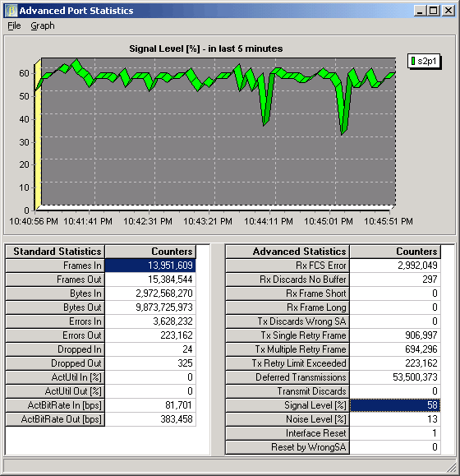
Task: Select the Noise Level [%] row label
Action: coord(287,419)
